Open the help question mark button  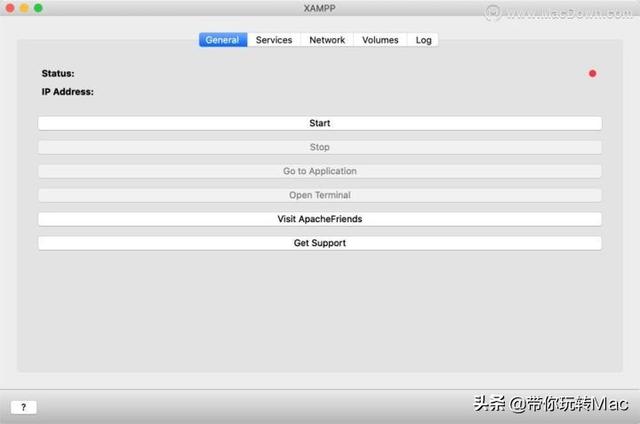tap(24, 407)
